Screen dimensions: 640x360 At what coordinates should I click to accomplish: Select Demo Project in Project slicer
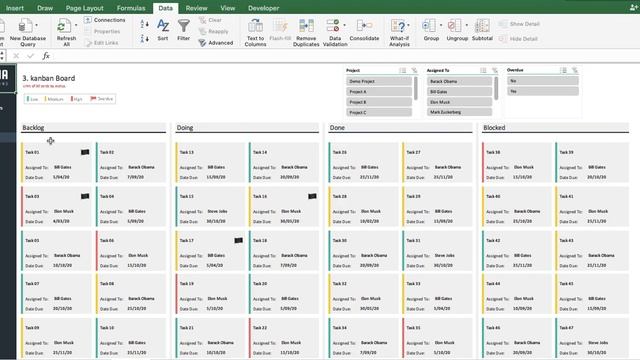tap(379, 81)
